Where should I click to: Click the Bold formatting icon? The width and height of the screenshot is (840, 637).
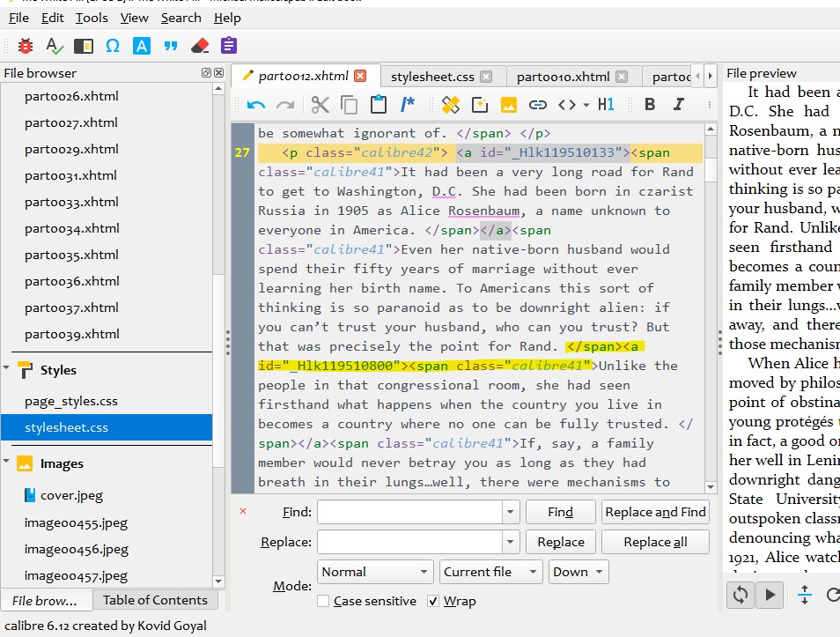(x=650, y=105)
